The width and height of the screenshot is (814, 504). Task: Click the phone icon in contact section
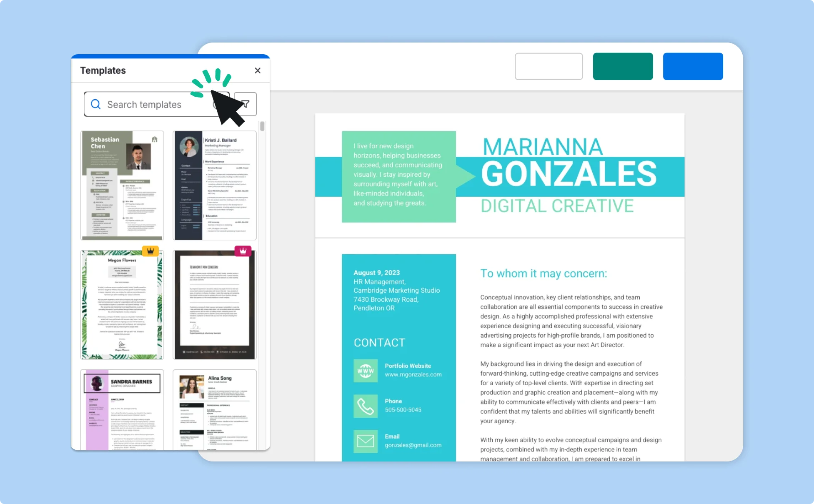[x=366, y=406]
